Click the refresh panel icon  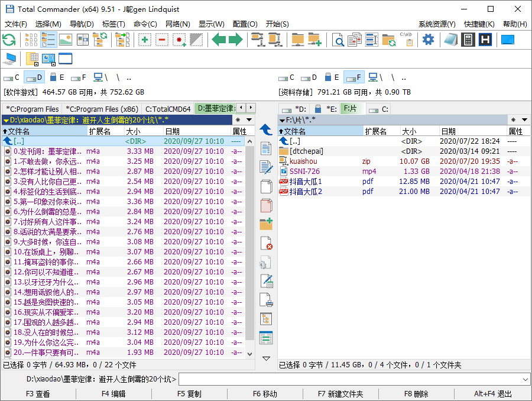pos(8,40)
